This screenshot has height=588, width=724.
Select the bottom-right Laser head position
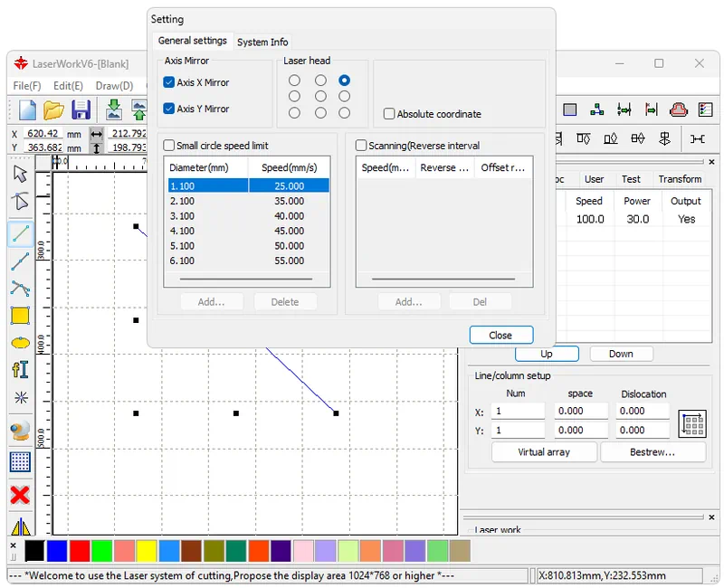[x=344, y=112]
